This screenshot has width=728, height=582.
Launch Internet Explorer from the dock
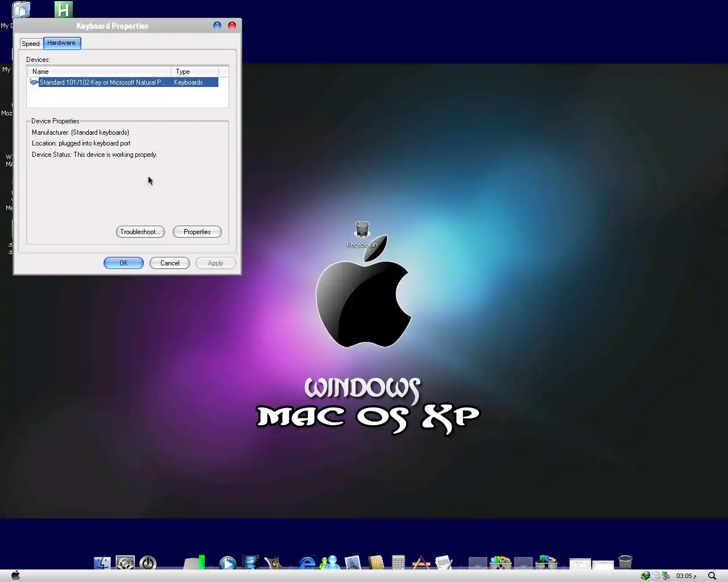[307, 563]
